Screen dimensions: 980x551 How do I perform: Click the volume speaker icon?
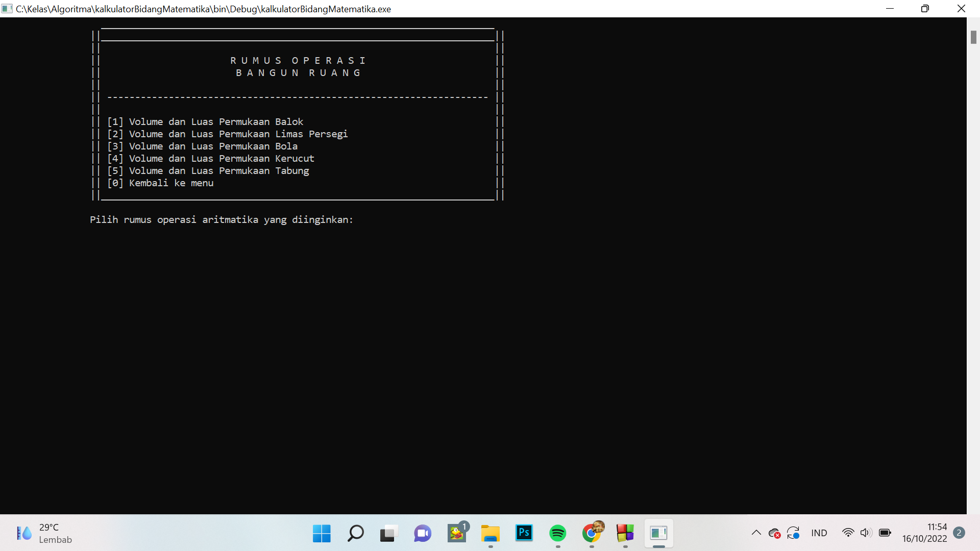(865, 533)
